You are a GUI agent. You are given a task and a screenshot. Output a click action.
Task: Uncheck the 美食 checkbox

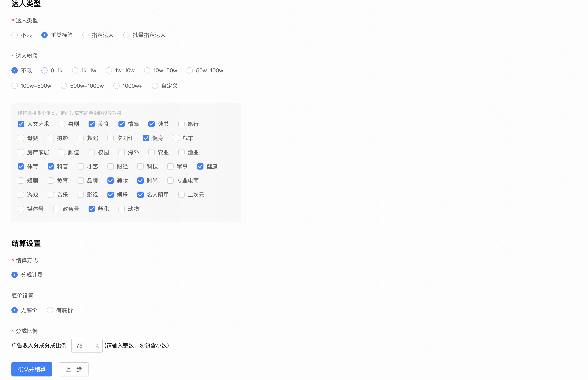[92, 124]
